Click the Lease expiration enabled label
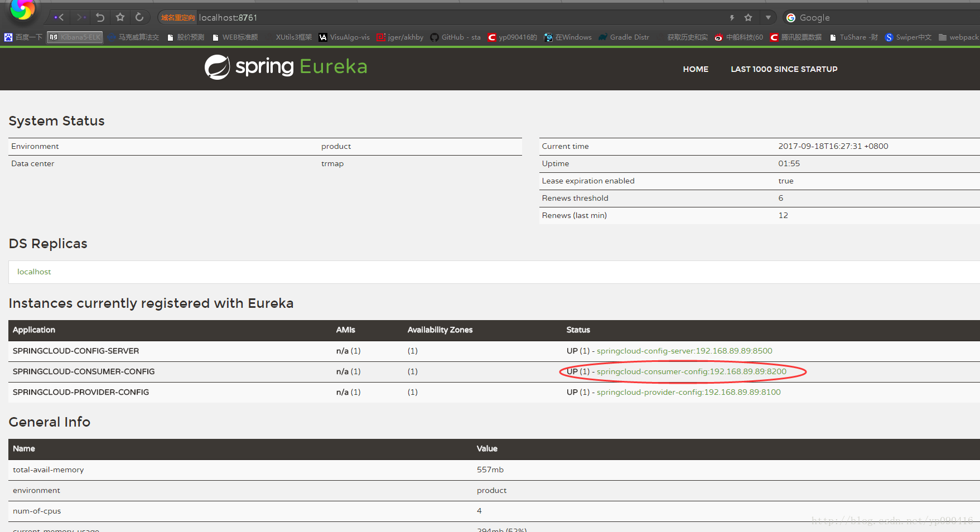Screen dimensions: 980x532 click(588, 181)
